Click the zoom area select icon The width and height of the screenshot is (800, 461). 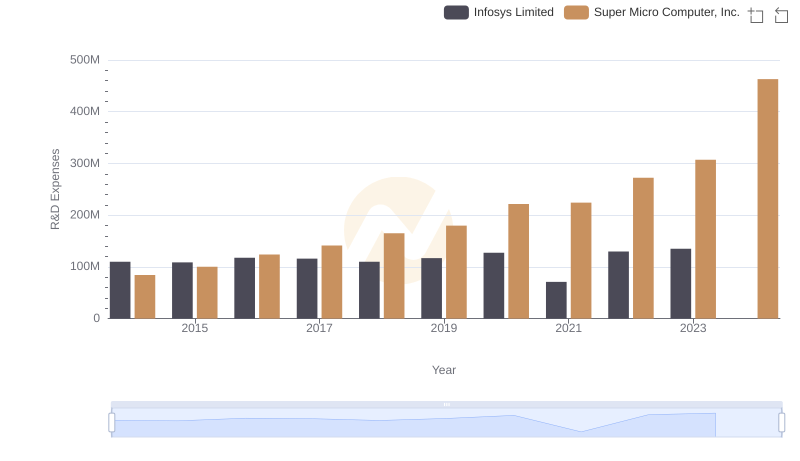click(x=756, y=15)
